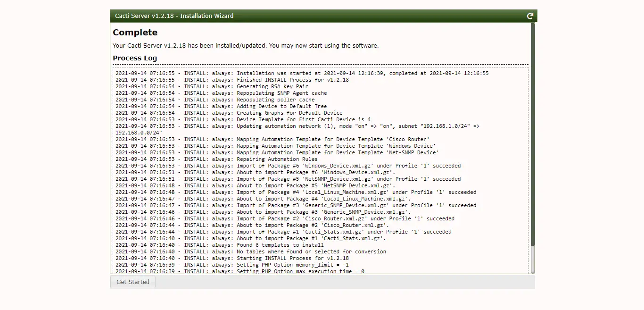Select 'Starting INSTALL Process for v1.2.18' line
The width and height of the screenshot is (644, 310).
coord(232,258)
